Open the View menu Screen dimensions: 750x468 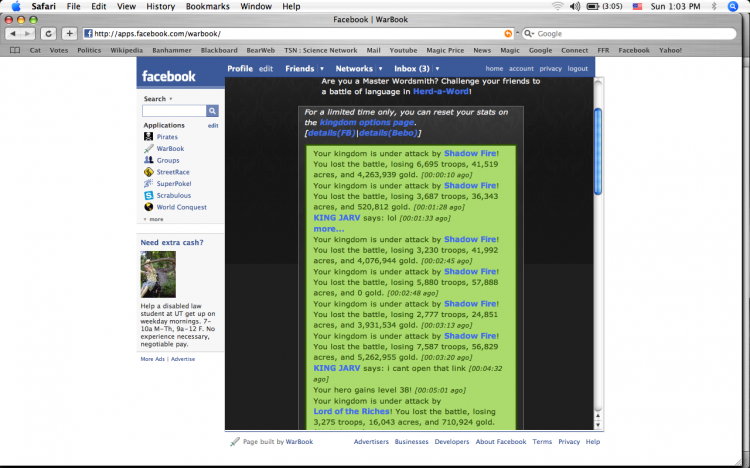[x=126, y=6]
